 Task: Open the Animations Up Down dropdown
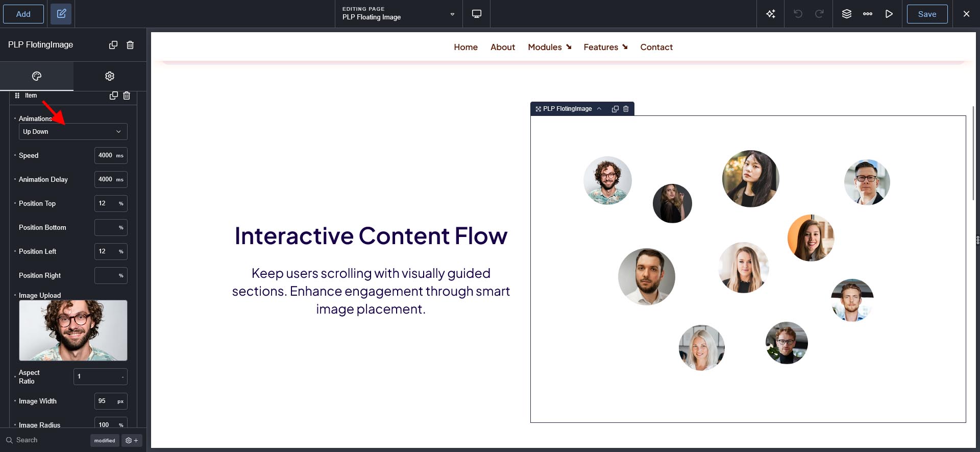pos(73,132)
